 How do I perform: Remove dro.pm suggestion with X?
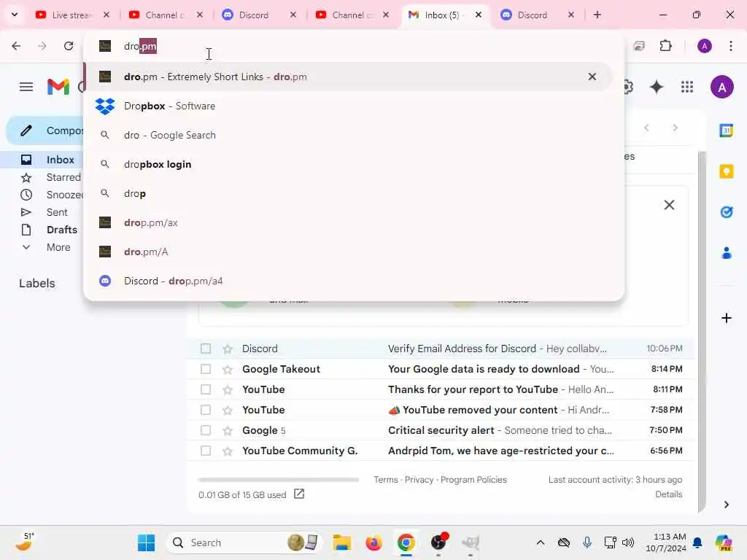pyautogui.click(x=592, y=77)
